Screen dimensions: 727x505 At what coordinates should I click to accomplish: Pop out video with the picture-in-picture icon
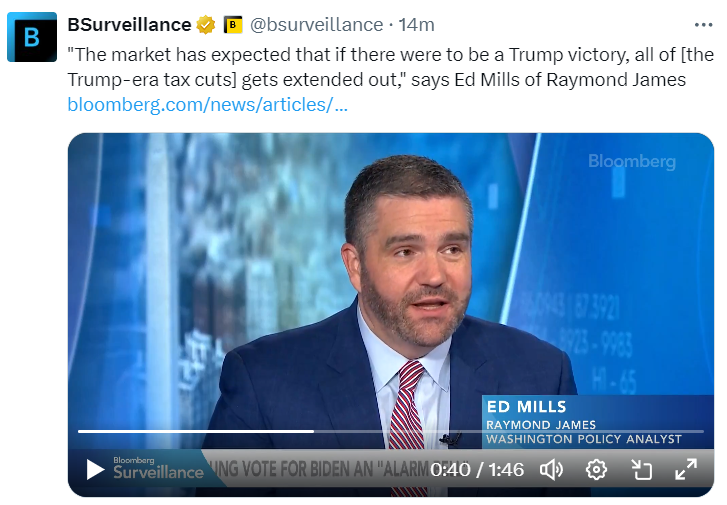[x=641, y=469]
